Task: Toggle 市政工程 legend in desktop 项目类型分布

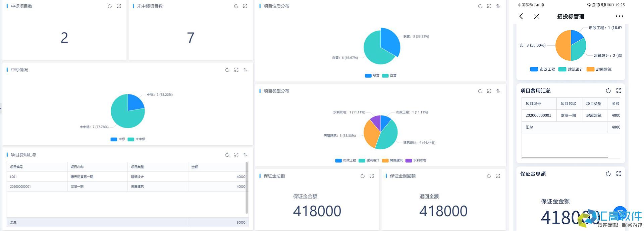Action: click(x=345, y=160)
